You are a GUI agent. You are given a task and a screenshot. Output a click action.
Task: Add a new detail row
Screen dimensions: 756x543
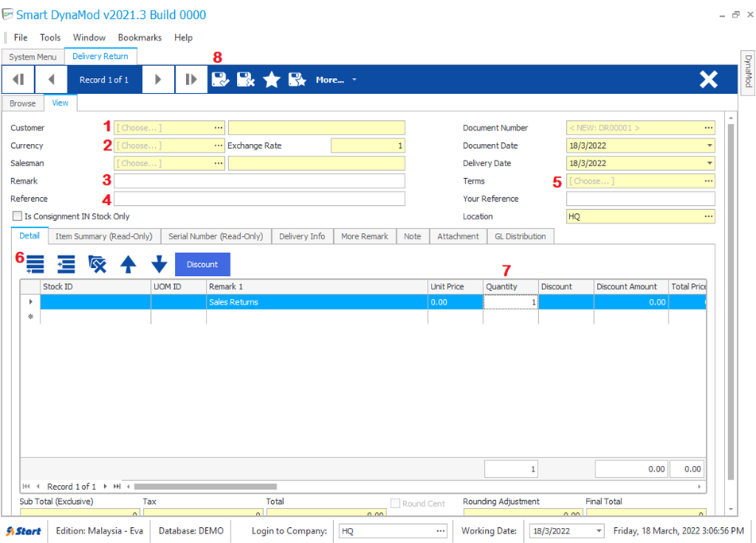click(35, 265)
